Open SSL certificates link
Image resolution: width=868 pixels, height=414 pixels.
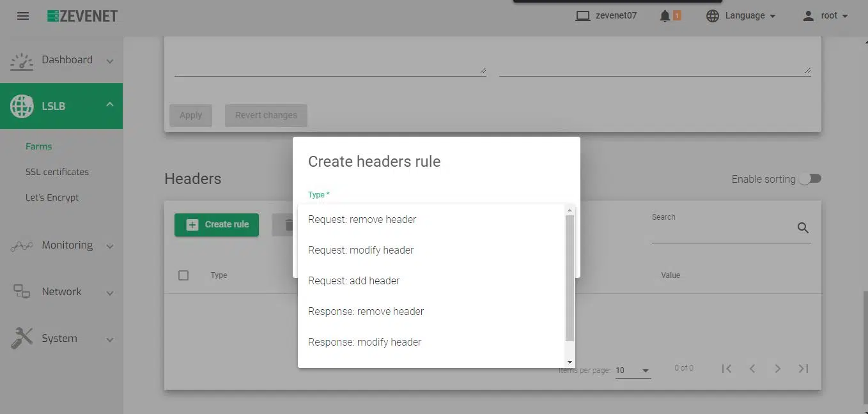(57, 172)
